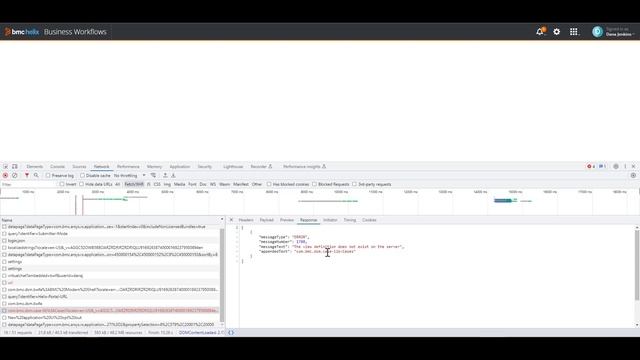Click the blue issues count badge
This screenshot has height=360, width=640.
(602, 167)
